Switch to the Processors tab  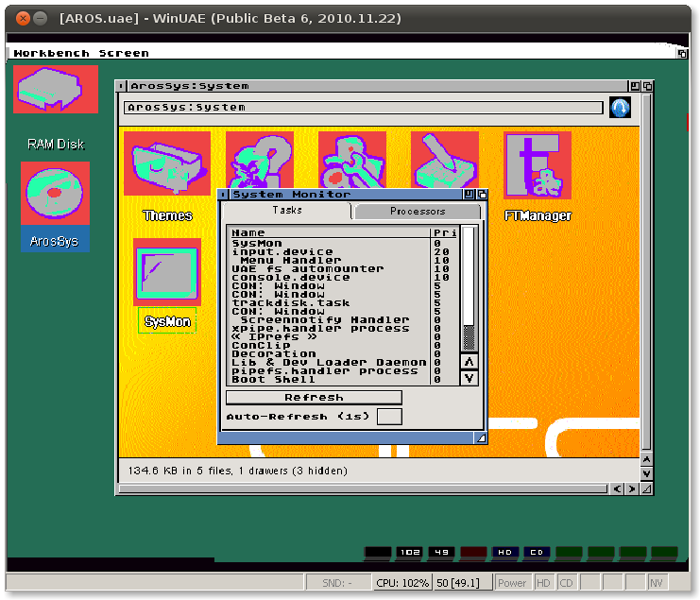(418, 212)
